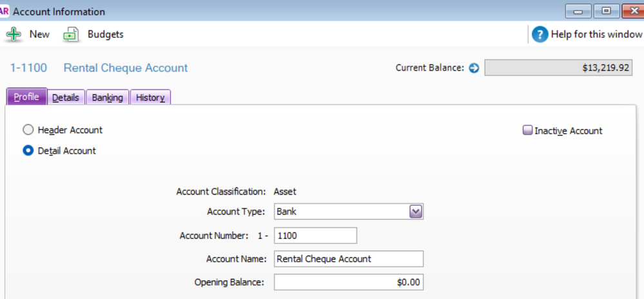Select the Header Account radio button
The image size is (644, 299).
pos(28,130)
